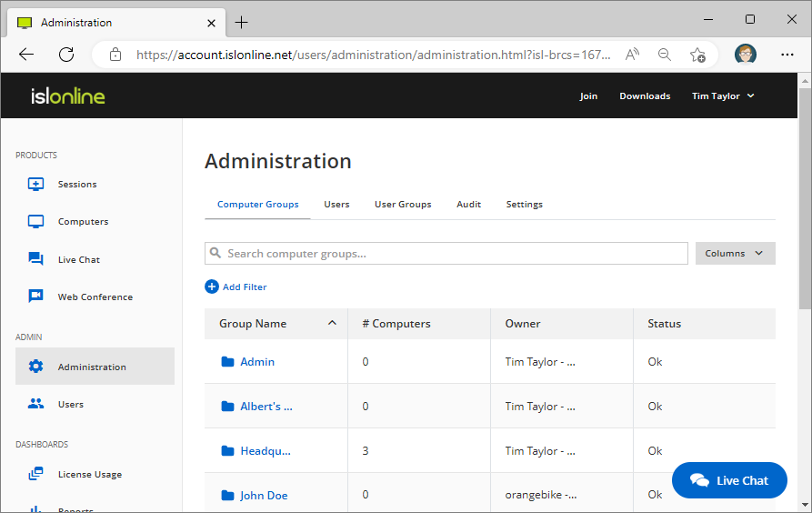
Task: Open Sessions from the sidebar icon
Action: coord(36,184)
